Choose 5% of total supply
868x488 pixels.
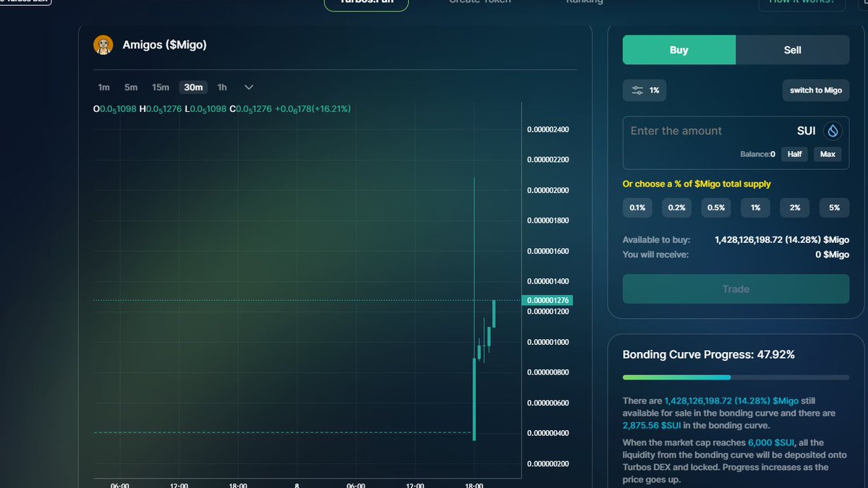coord(835,207)
